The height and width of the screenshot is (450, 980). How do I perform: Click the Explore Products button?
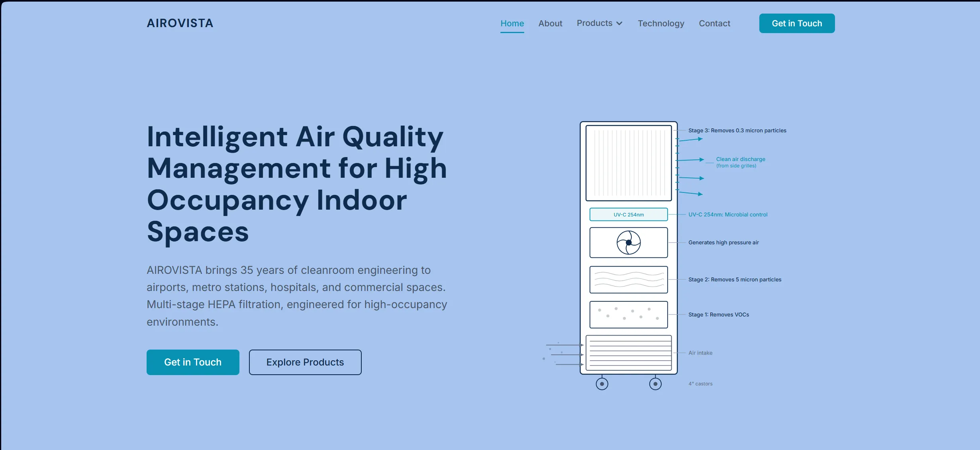click(x=305, y=362)
